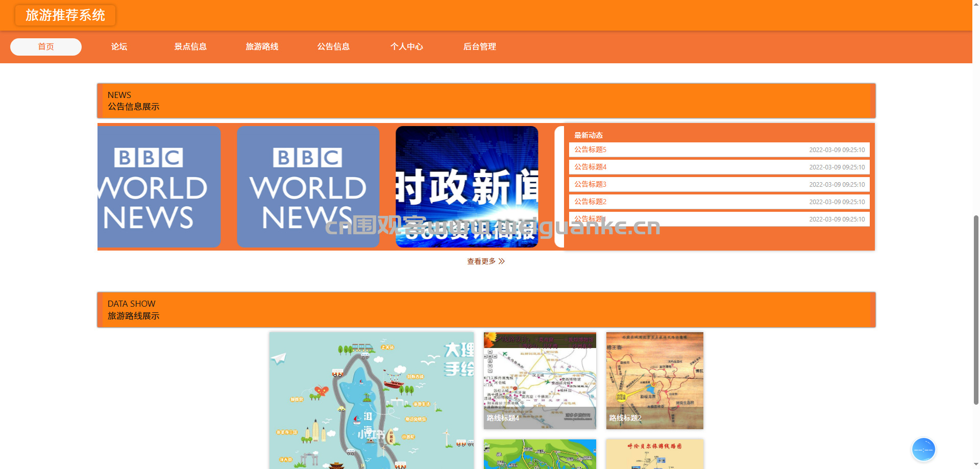Click the 旅游路线展示 section heading
Screen dimensions: 980x469
click(133, 316)
